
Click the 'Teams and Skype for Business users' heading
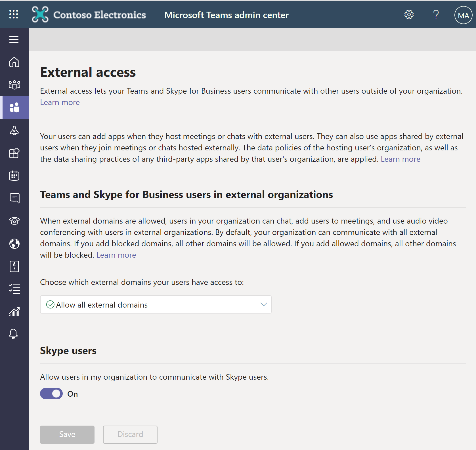(x=186, y=195)
